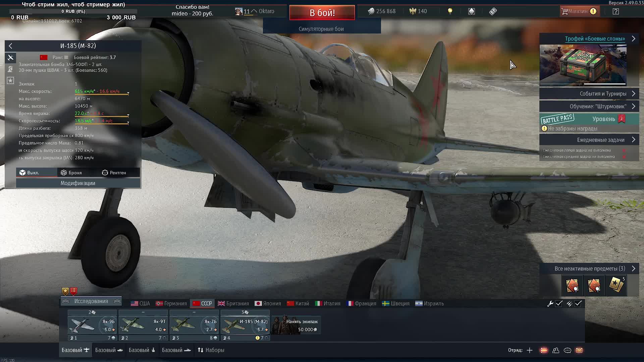Open the chat bubble icon in bottom bar
The width and height of the screenshot is (644, 362).
(x=568, y=350)
